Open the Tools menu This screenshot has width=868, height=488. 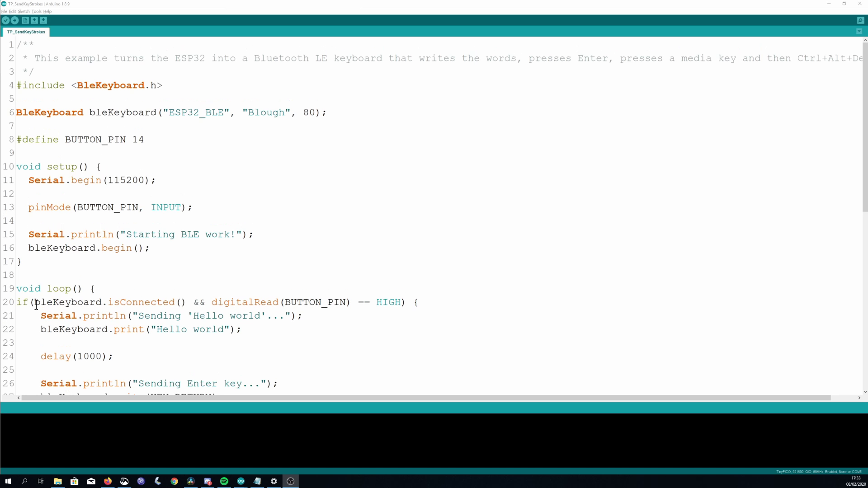[x=37, y=11]
